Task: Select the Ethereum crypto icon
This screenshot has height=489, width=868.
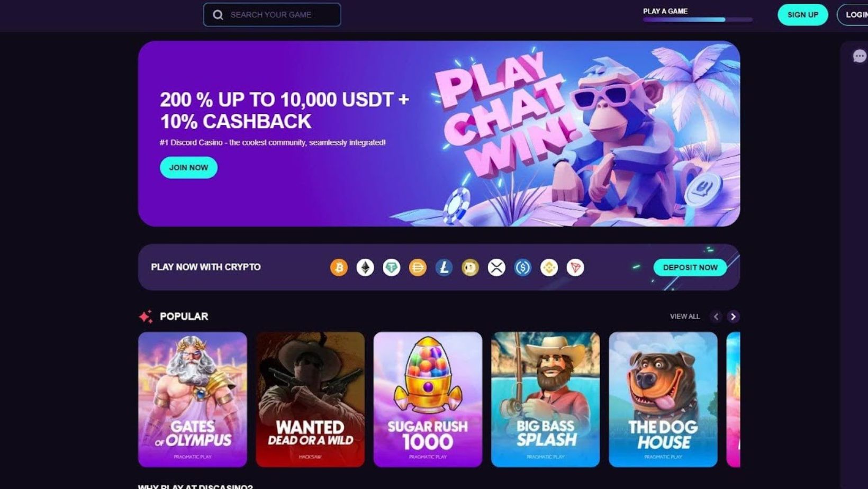Action: tap(365, 267)
